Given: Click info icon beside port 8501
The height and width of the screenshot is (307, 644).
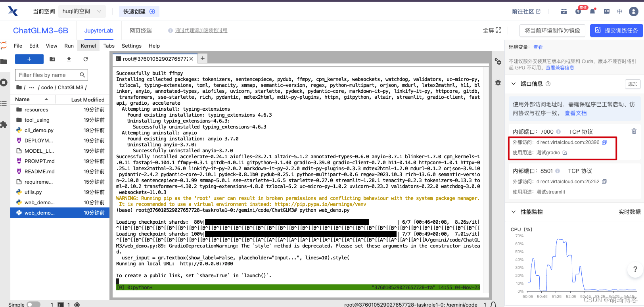Looking at the screenshot, I should point(558,171).
